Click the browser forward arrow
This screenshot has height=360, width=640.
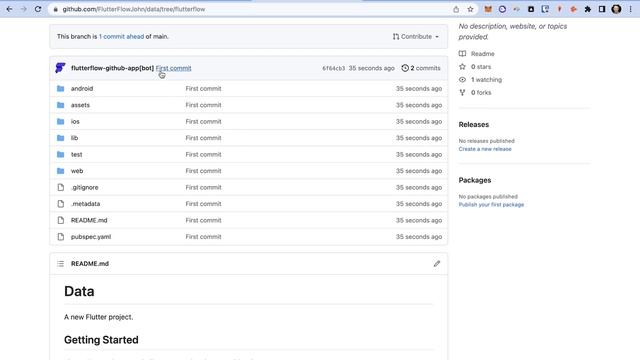click(x=23, y=9)
